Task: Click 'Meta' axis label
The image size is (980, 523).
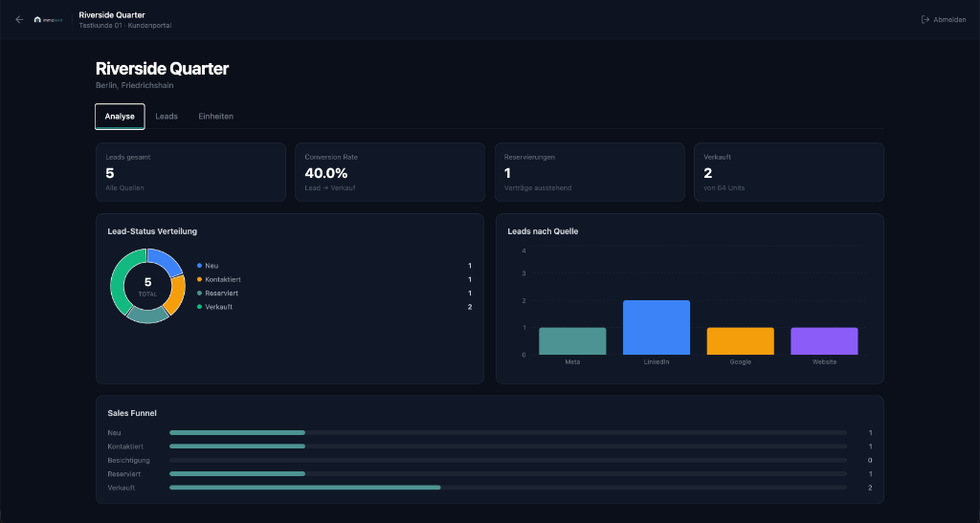Action: pos(572,362)
